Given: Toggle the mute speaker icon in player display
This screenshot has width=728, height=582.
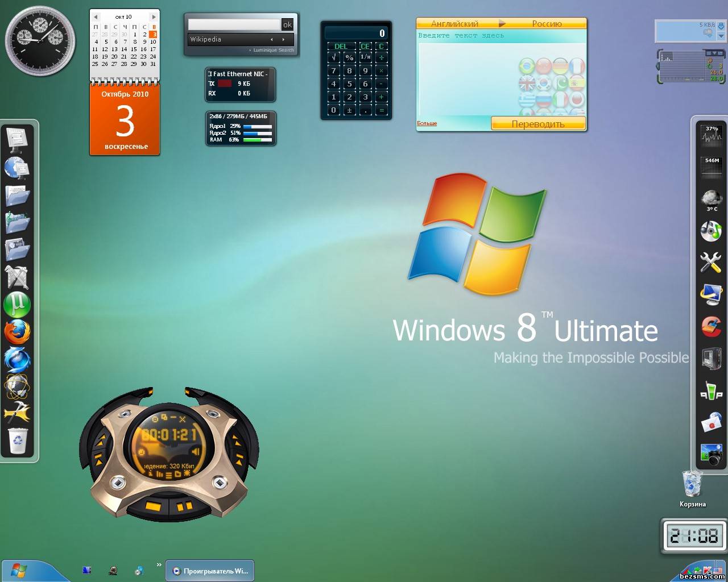Looking at the screenshot, I should 196,452.
